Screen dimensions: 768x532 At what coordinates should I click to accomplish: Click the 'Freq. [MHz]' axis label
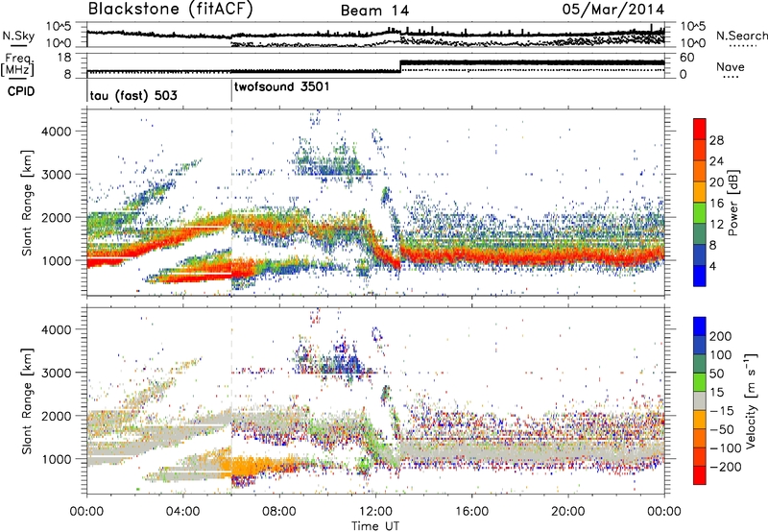(18, 65)
